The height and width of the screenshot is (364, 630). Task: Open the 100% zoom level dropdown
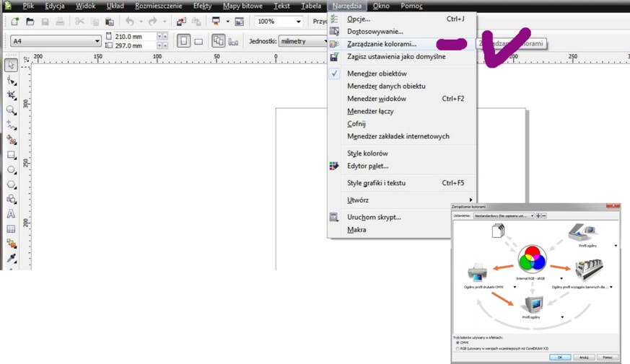click(x=298, y=22)
